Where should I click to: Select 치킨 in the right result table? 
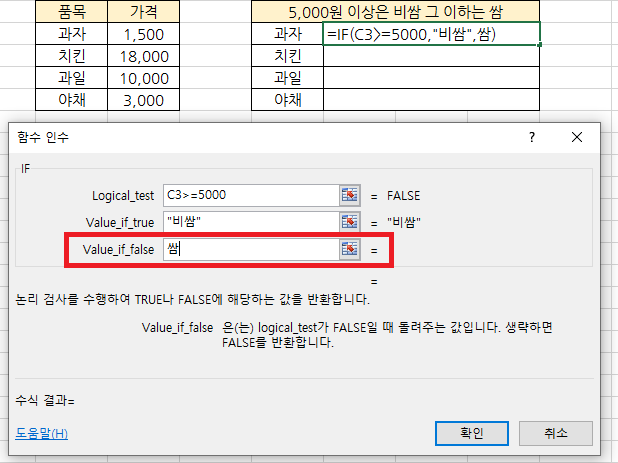click(287, 56)
